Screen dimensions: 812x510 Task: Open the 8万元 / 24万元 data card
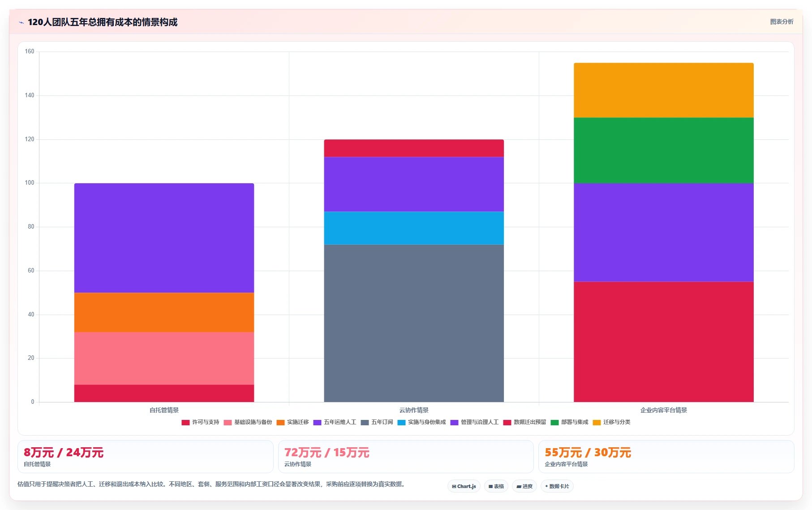coord(146,457)
